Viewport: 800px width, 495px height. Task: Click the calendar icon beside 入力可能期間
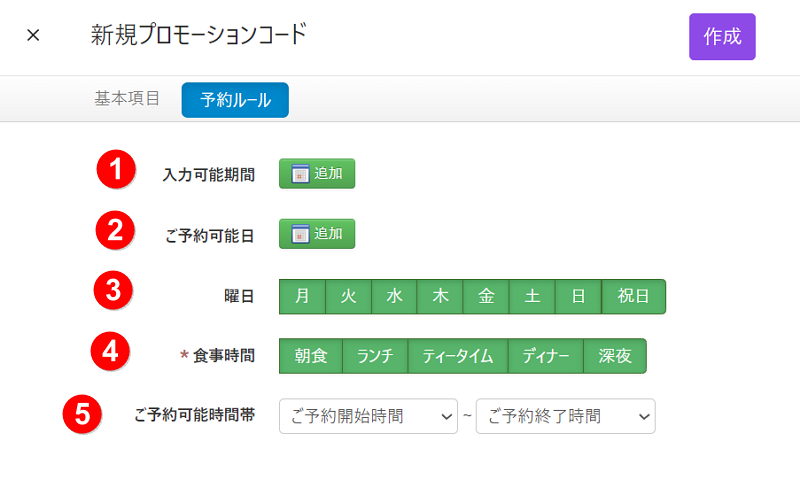coord(299,174)
